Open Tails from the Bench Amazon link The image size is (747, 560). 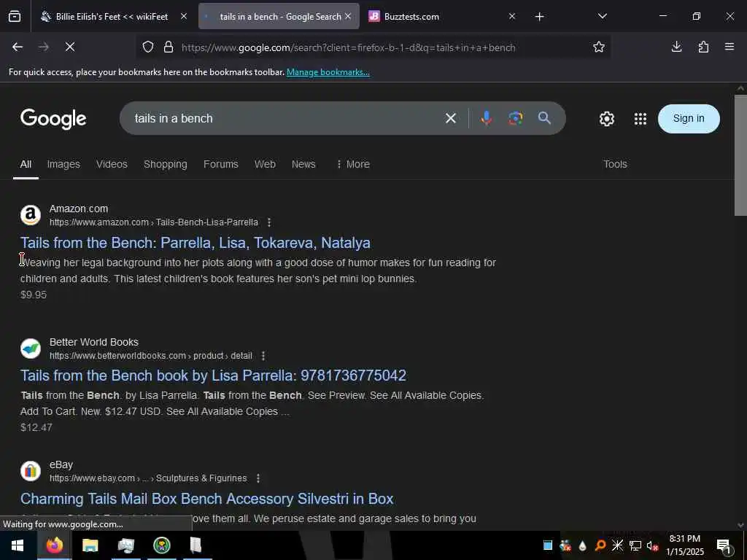[x=196, y=243]
